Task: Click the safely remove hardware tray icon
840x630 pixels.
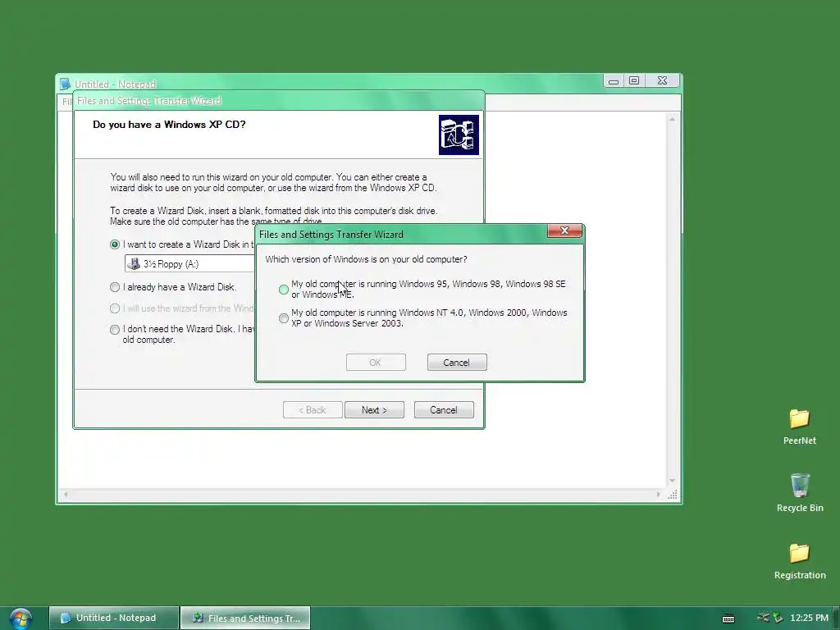Action: tap(778, 619)
